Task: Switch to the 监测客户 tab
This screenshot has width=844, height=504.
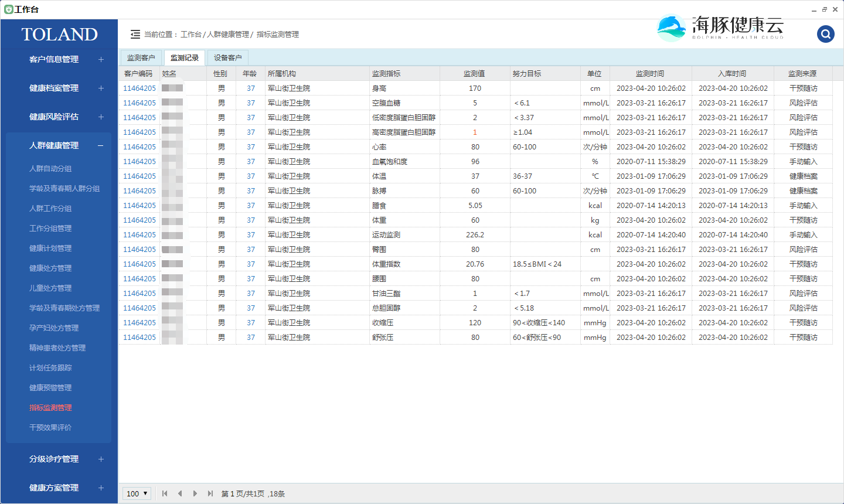Action: 141,57
